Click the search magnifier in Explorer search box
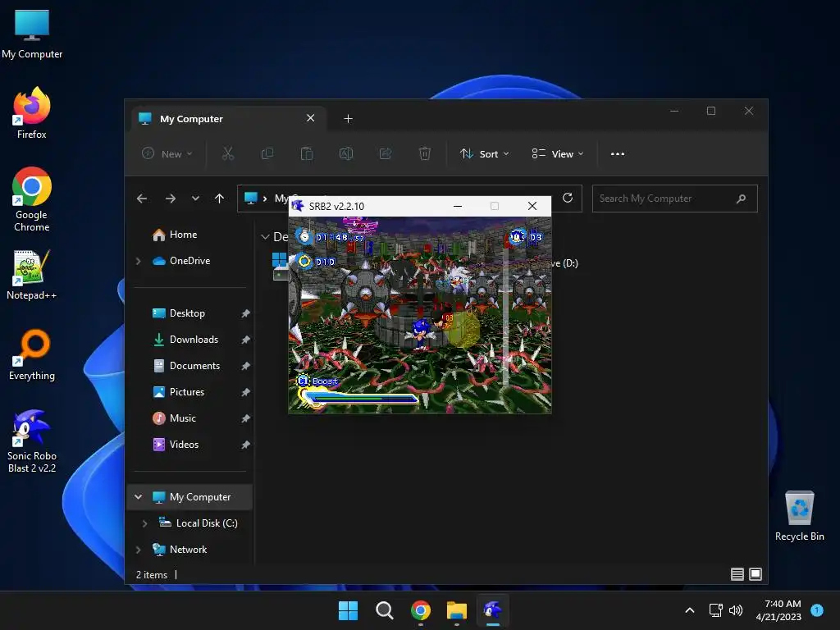840x630 pixels. point(742,199)
